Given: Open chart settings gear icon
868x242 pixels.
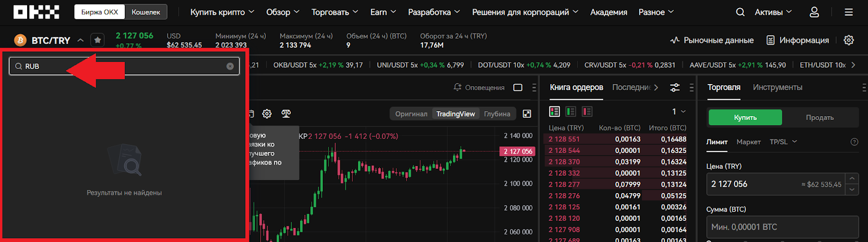Looking at the screenshot, I should [x=267, y=113].
